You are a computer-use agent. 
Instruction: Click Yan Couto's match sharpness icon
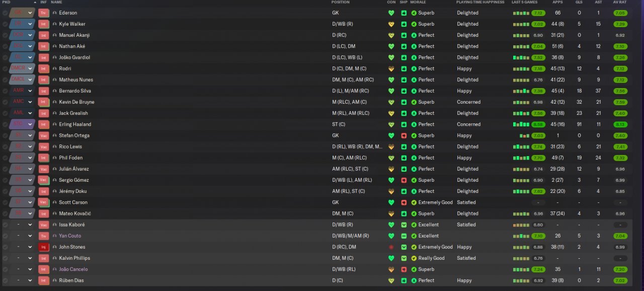click(404, 236)
